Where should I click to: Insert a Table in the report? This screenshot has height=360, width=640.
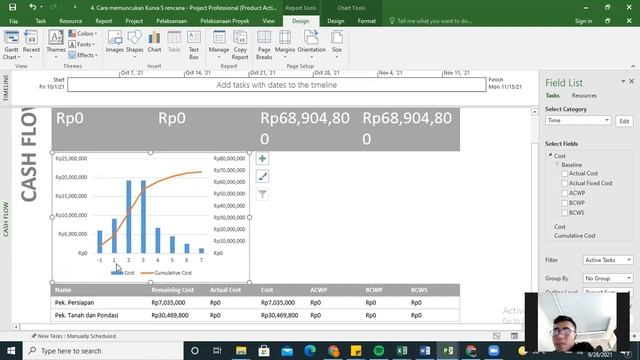click(174, 42)
